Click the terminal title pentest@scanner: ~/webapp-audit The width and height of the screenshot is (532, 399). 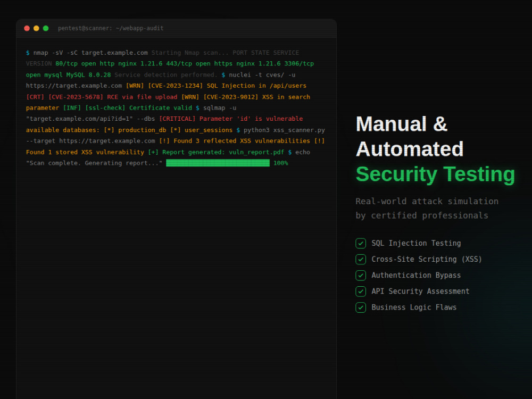coord(111,29)
